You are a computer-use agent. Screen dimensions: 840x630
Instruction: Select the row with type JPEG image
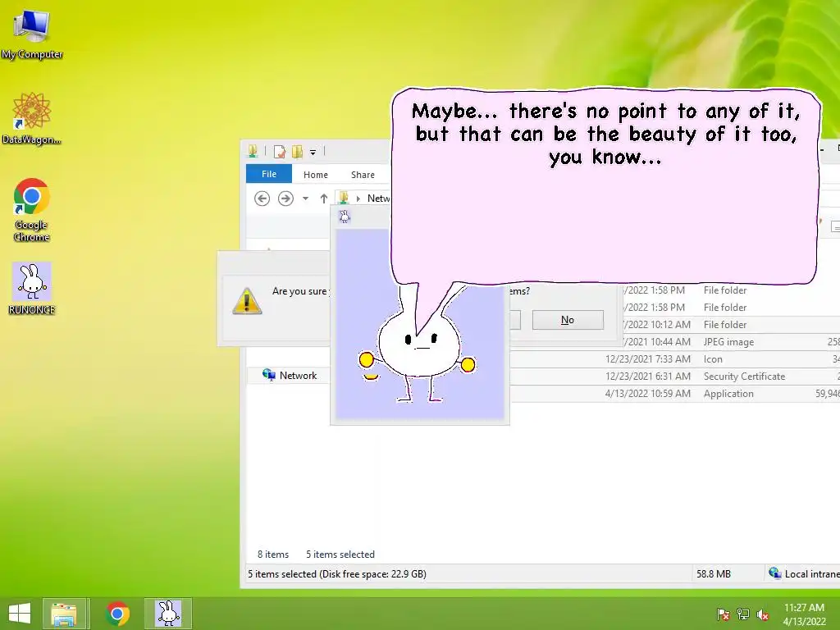[674, 342]
